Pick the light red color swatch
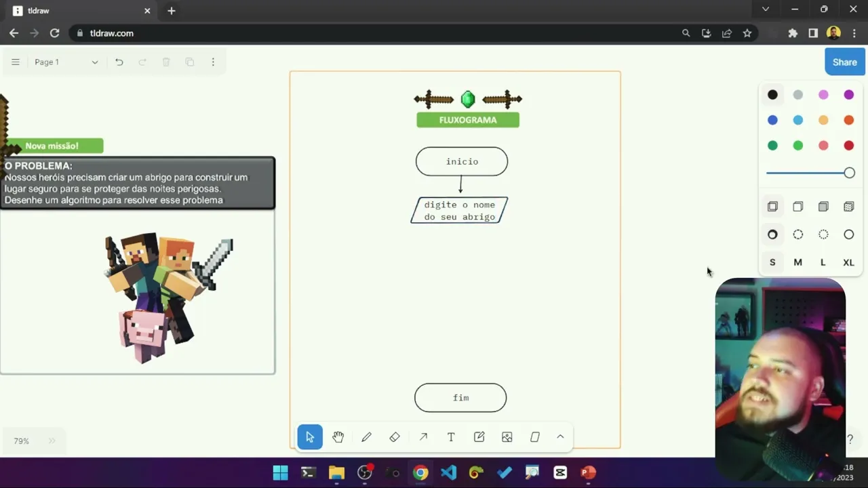 [823, 146]
